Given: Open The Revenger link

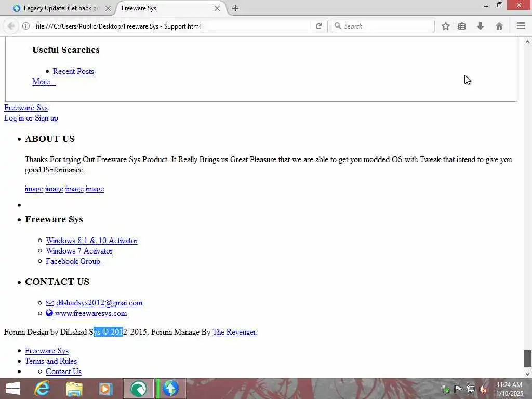Looking at the screenshot, I should click(x=235, y=332).
